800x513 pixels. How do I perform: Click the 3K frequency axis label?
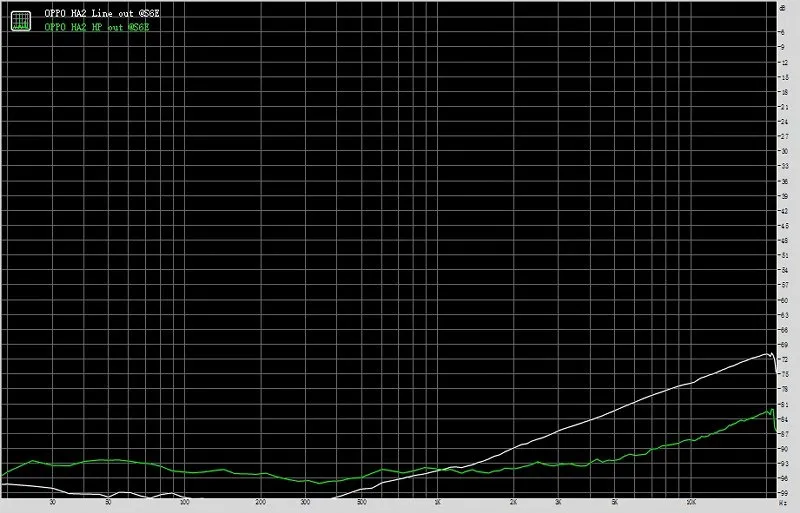(558, 502)
